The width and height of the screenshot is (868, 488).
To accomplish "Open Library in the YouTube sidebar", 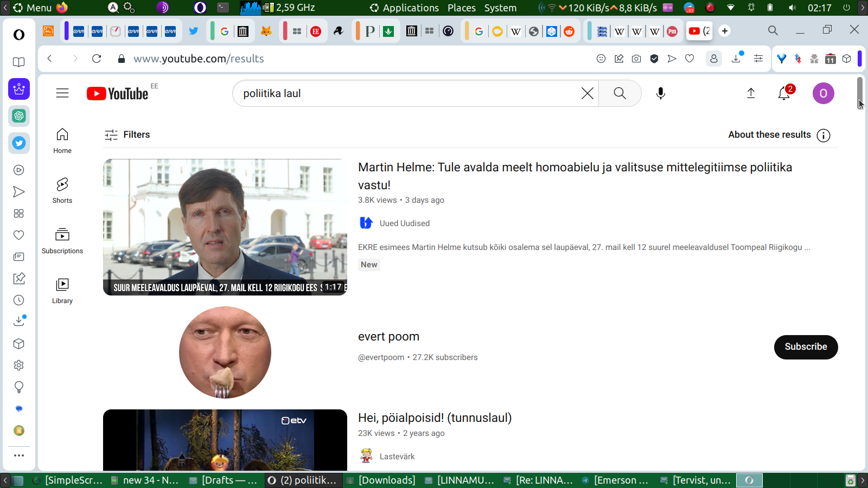I will pyautogui.click(x=62, y=291).
